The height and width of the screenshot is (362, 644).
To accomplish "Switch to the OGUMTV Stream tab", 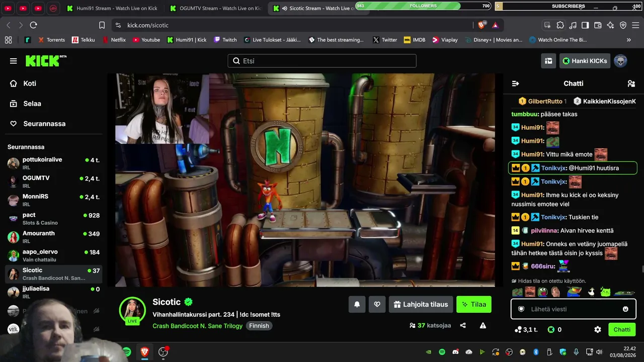I will coord(215,9).
